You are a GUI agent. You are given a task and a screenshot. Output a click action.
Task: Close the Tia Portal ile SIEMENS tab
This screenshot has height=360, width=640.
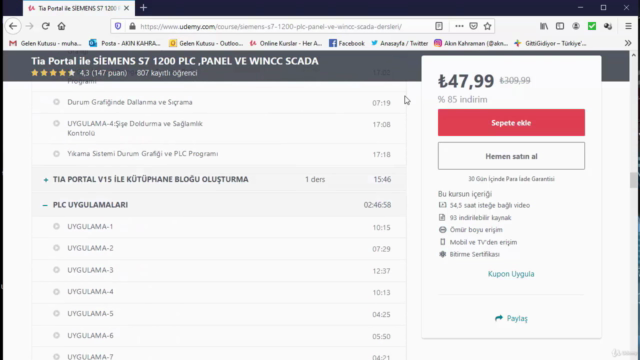tap(126, 8)
